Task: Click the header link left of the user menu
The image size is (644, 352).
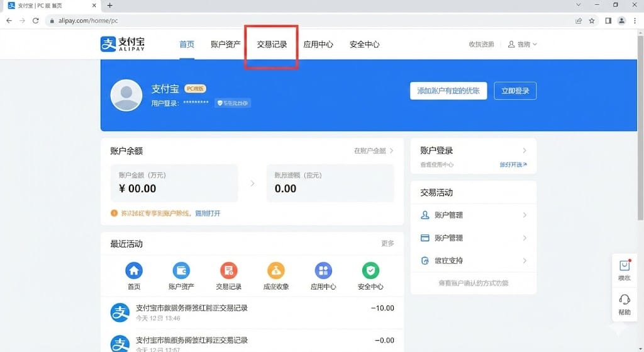Action: pos(481,45)
